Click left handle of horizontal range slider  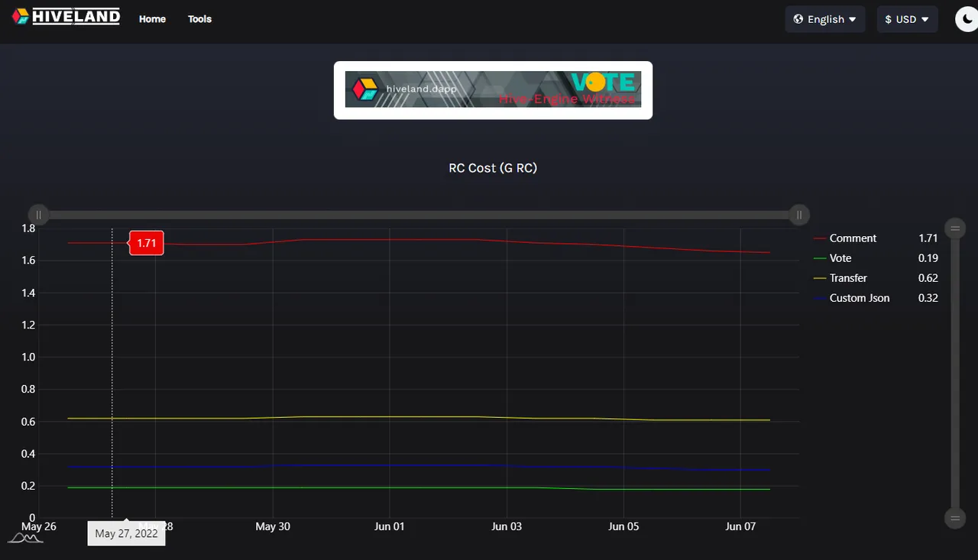pos(38,215)
